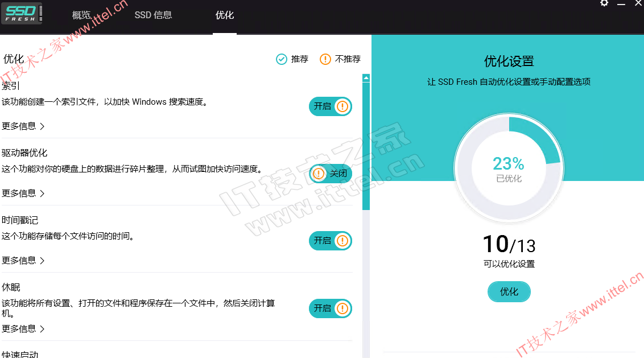This screenshot has height=358, width=644.
Task: Click the Windows 搜索速度 index description
Action: pyautogui.click(x=105, y=102)
